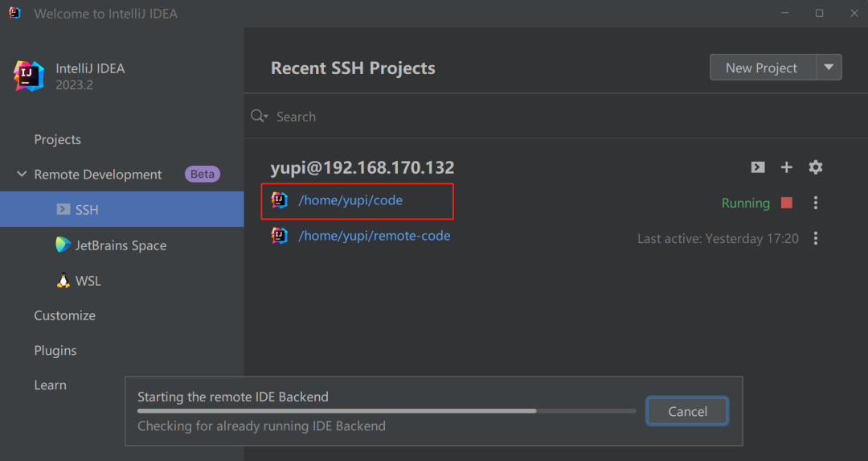The height and width of the screenshot is (461, 868).
Task: Open connection settings gear icon
Action: 816,167
